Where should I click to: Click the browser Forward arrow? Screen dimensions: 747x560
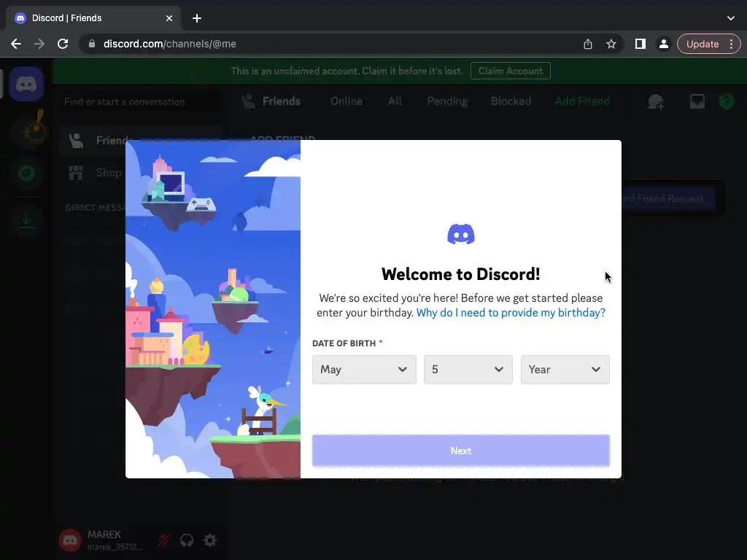39,44
